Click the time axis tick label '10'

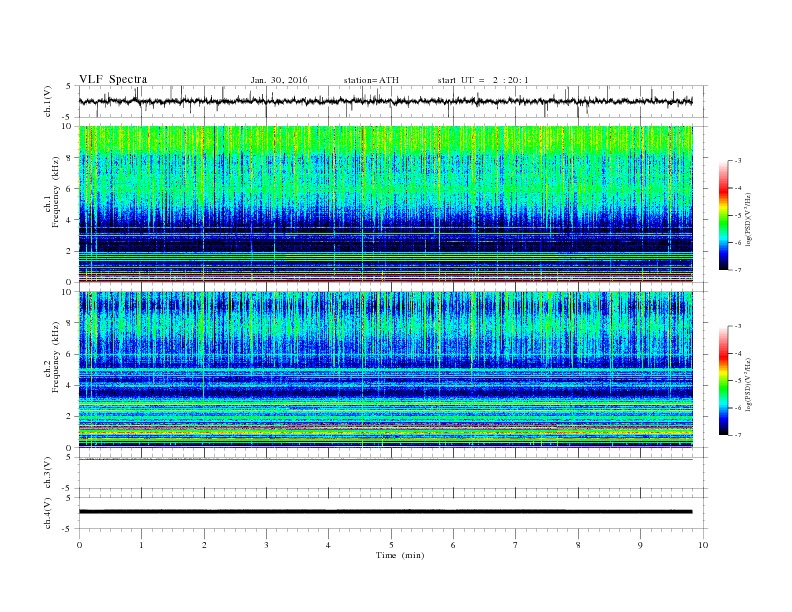click(703, 545)
